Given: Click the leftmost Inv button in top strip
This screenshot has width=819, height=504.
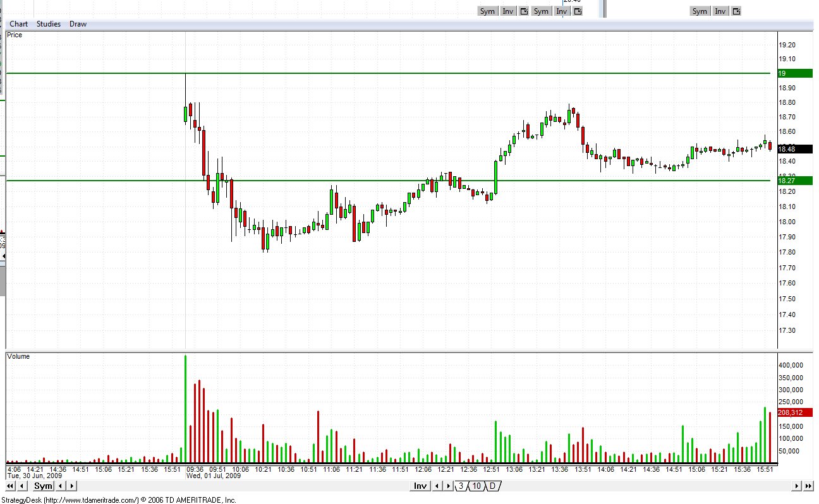Looking at the screenshot, I should pyautogui.click(x=508, y=11).
